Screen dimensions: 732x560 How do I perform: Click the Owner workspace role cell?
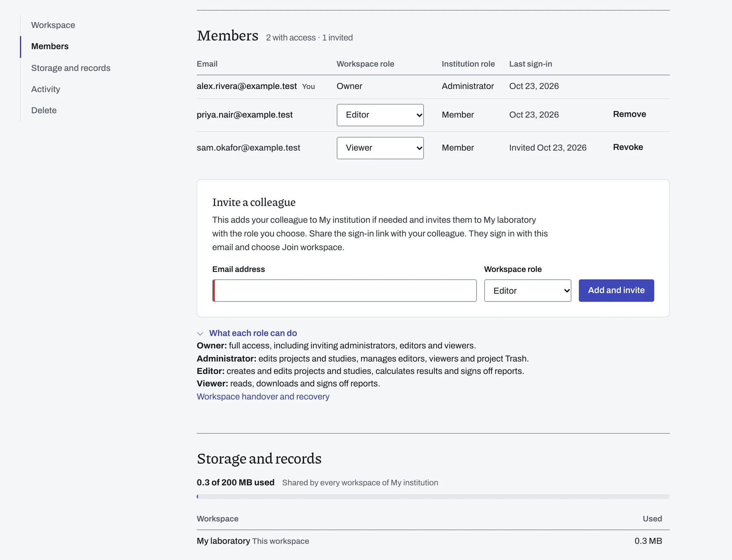pyautogui.click(x=349, y=86)
